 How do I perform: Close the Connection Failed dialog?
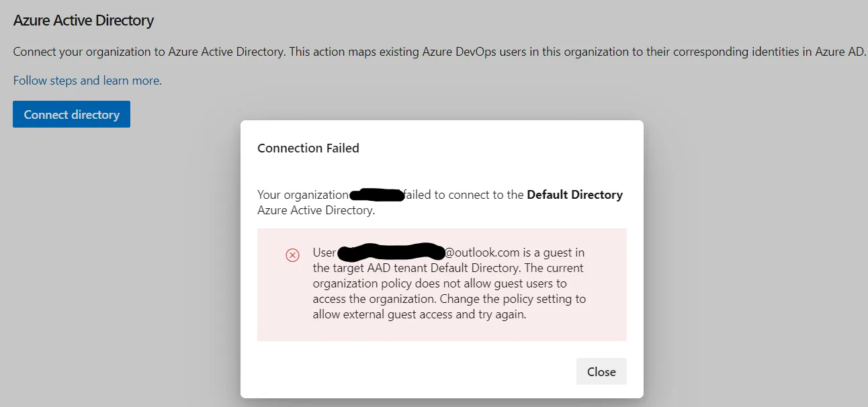[x=601, y=371]
